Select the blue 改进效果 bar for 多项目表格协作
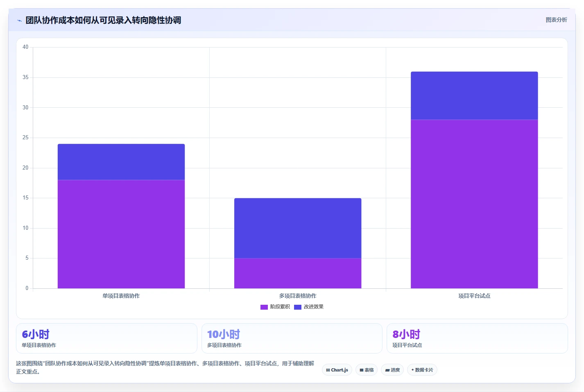The width and height of the screenshot is (584, 392). tap(298, 228)
